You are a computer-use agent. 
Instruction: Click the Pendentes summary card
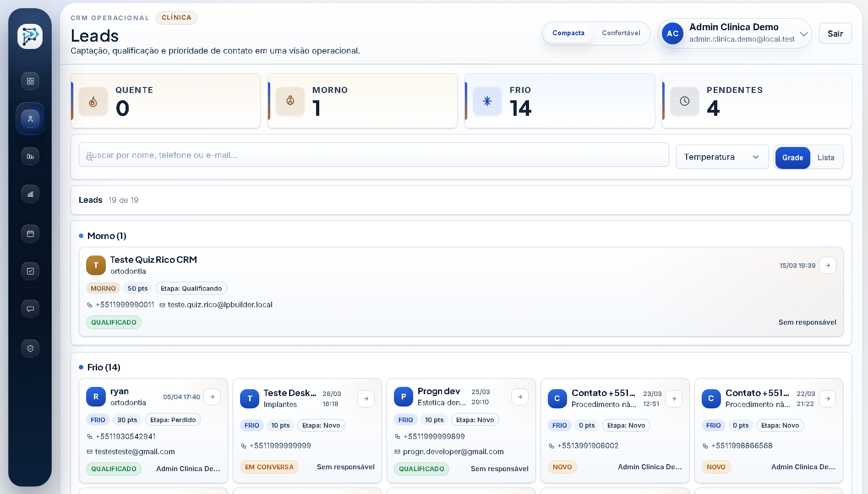757,101
